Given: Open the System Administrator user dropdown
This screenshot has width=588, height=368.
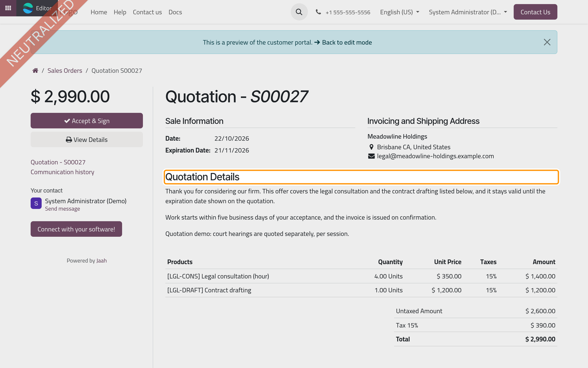Looking at the screenshot, I should coord(468,12).
